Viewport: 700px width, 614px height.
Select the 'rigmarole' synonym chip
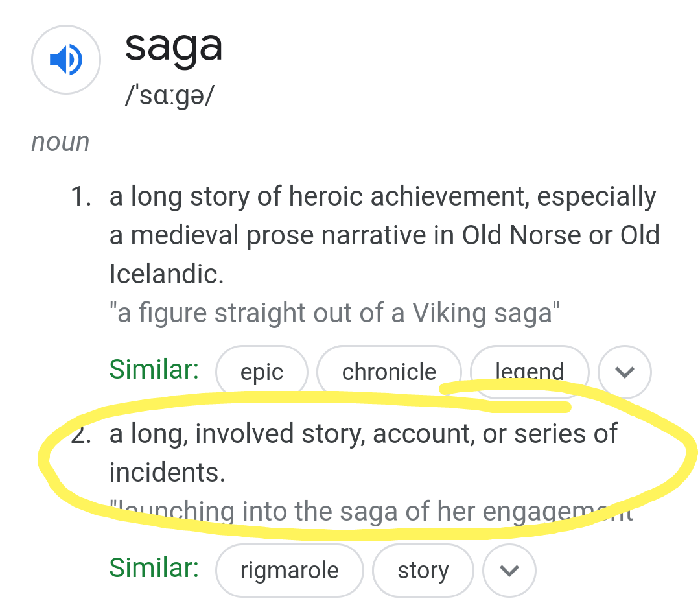tap(289, 571)
